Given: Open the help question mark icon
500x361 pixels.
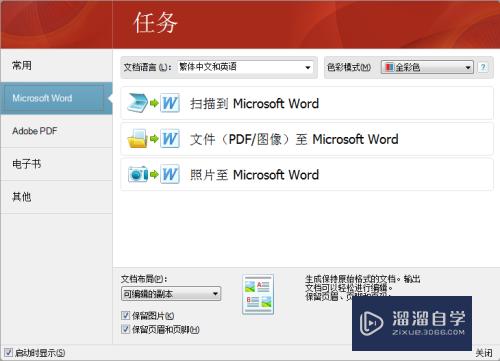Looking at the screenshot, I should (483, 67).
